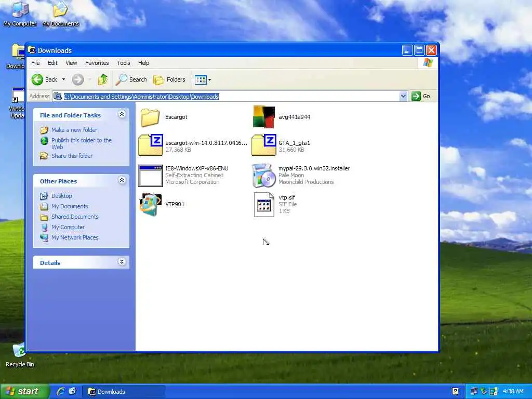The width and height of the screenshot is (532, 399).
Task: Click the Downloads window title bar icon
Action: tap(32, 50)
